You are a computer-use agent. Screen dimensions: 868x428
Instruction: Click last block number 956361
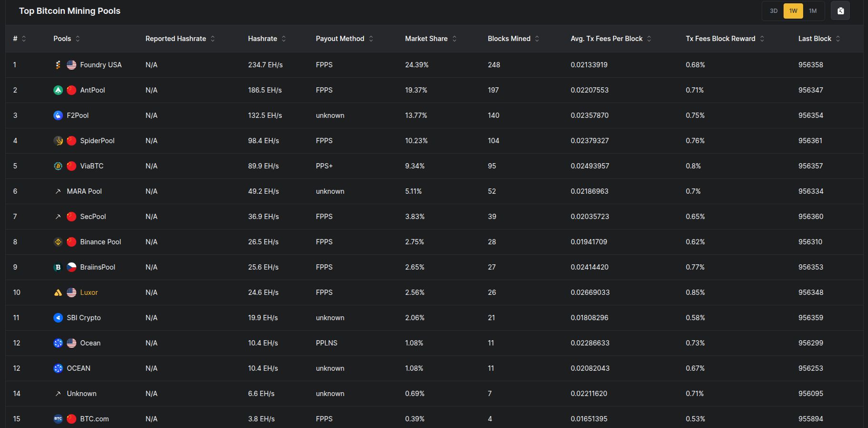coord(810,141)
